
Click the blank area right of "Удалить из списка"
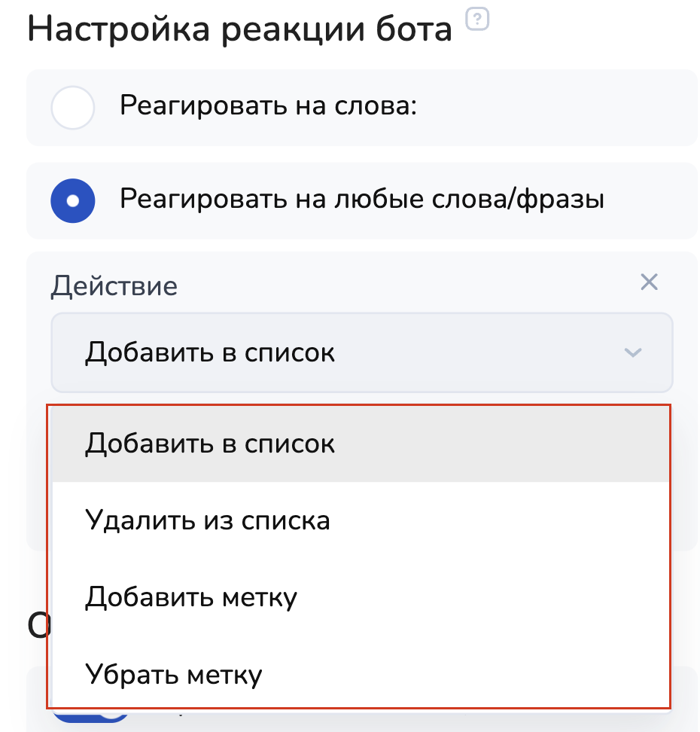[497, 520]
